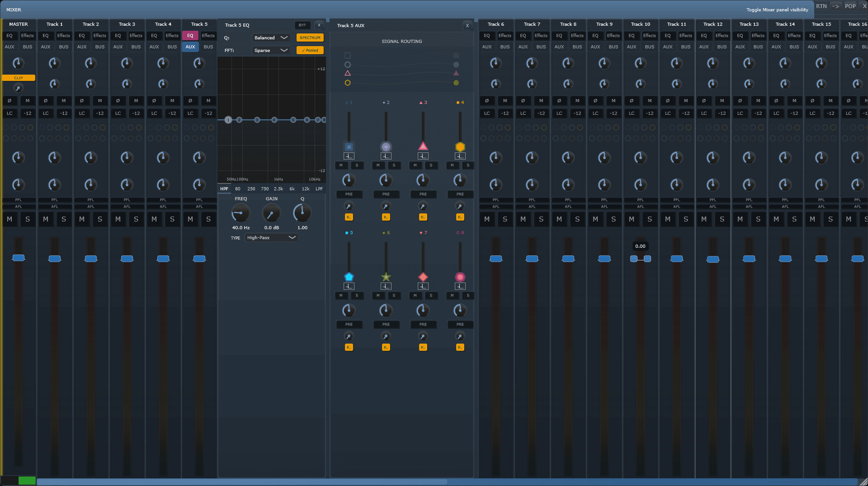The height and width of the screenshot is (486, 868).
Task: Open the Q Balanced dropdown
Action: point(270,38)
